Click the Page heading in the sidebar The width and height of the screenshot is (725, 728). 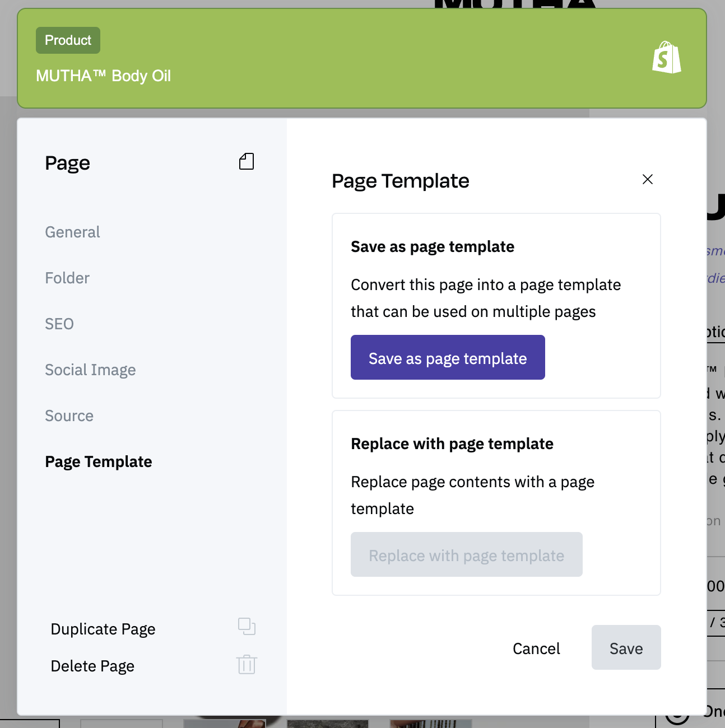pos(67,163)
